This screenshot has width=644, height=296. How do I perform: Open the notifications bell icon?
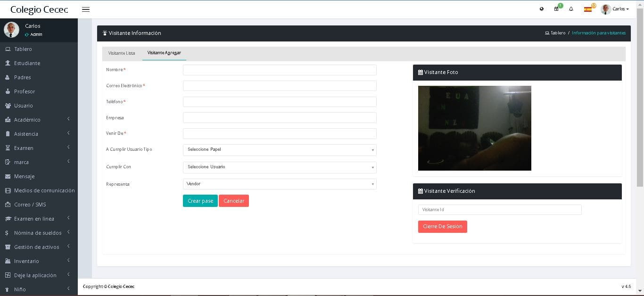click(x=571, y=8)
